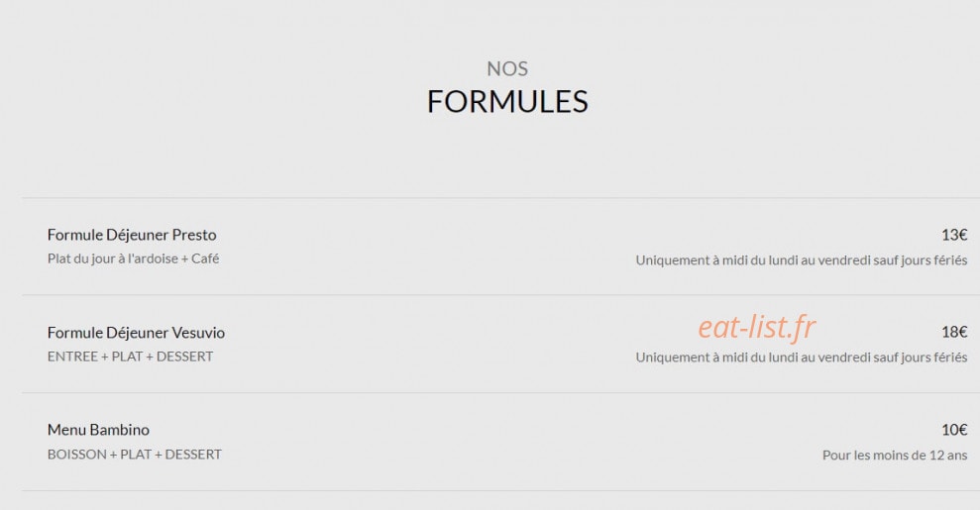
Task: Click the 13€ price
Action: pyautogui.click(x=954, y=235)
